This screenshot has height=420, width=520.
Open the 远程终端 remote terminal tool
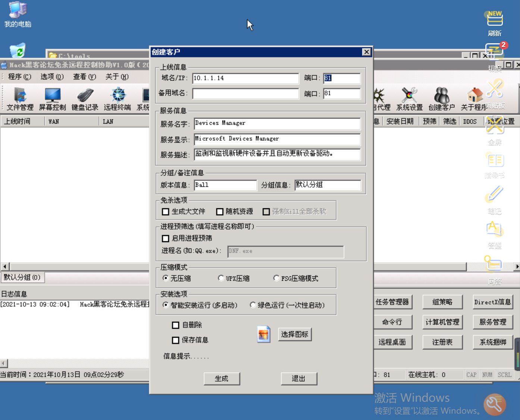click(118, 99)
